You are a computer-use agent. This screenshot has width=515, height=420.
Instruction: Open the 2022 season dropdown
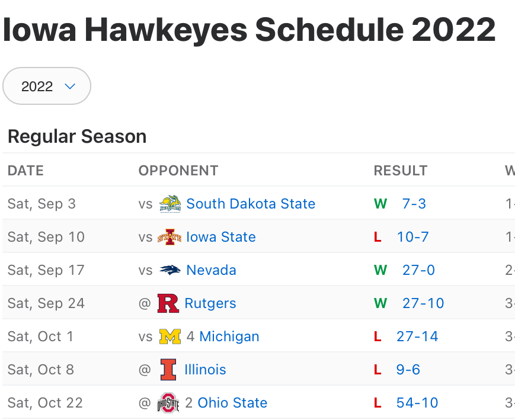click(47, 86)
